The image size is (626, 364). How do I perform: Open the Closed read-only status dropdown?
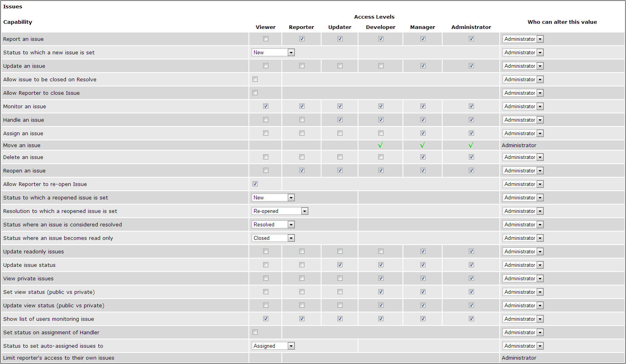click(x=273, y=238)
